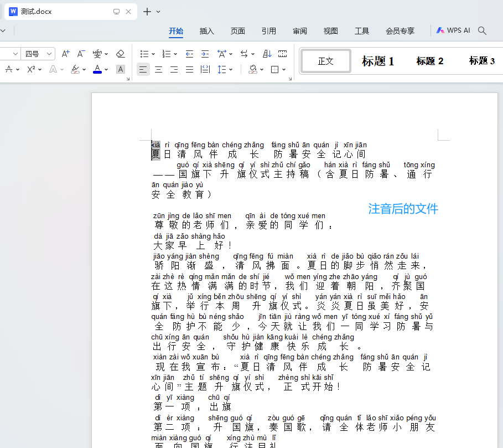Open font dialog launcher corner arrow
Image resolution: width=503 pixels, height=448 pixels.
point(128,79)
